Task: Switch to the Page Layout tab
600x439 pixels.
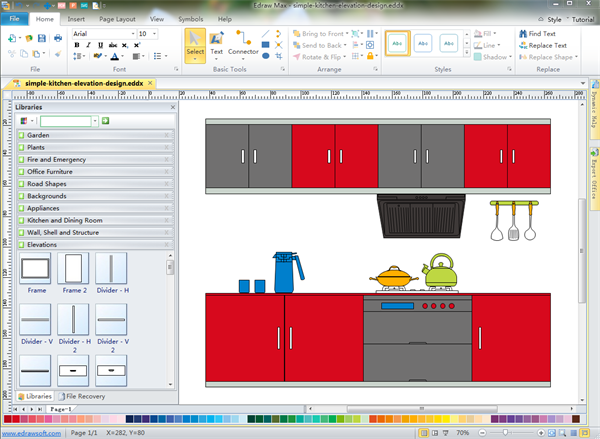Action: click(117, 19)
